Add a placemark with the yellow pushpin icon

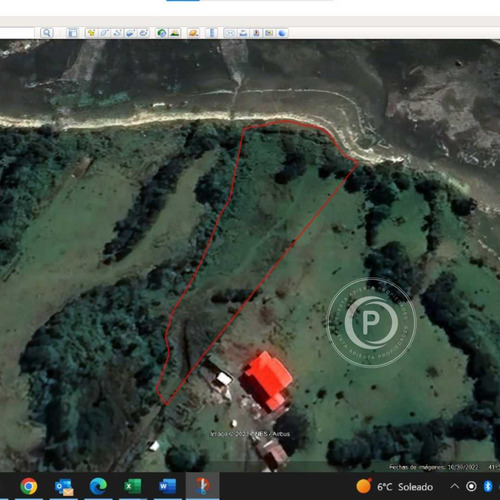(x=91, y=33)
